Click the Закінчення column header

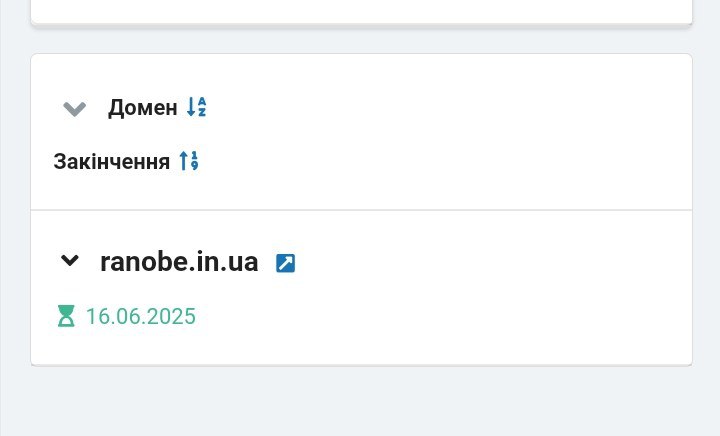coord(112,162)
